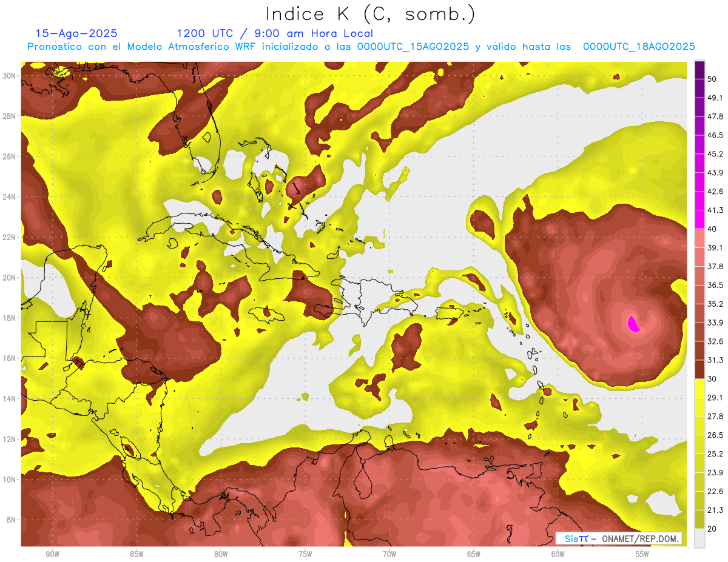Click the Jamaica island outline on the map
This screenshot has height=562, width=728.
click(x=267, y=313)
